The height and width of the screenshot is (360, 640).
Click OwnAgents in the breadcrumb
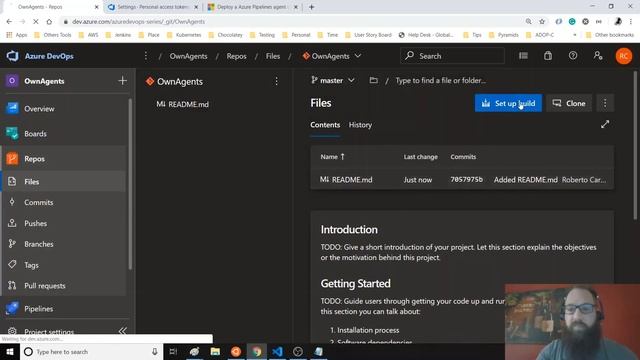[189, 56]
